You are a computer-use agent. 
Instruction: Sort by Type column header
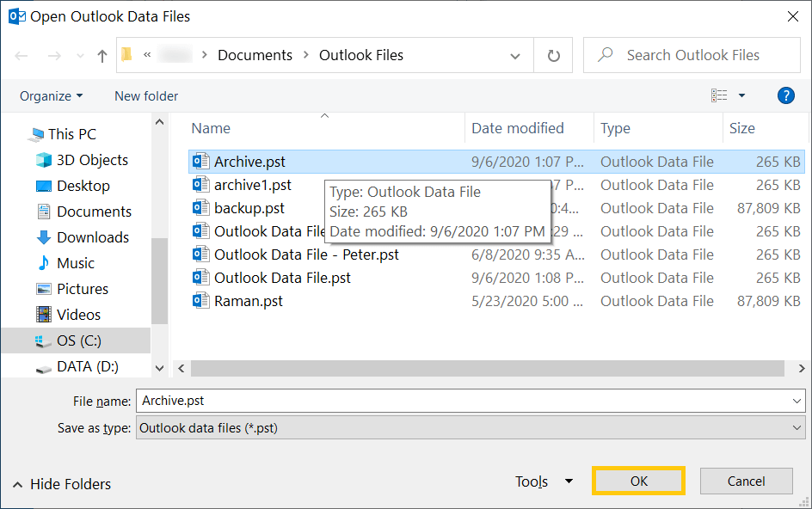point(615,128)
